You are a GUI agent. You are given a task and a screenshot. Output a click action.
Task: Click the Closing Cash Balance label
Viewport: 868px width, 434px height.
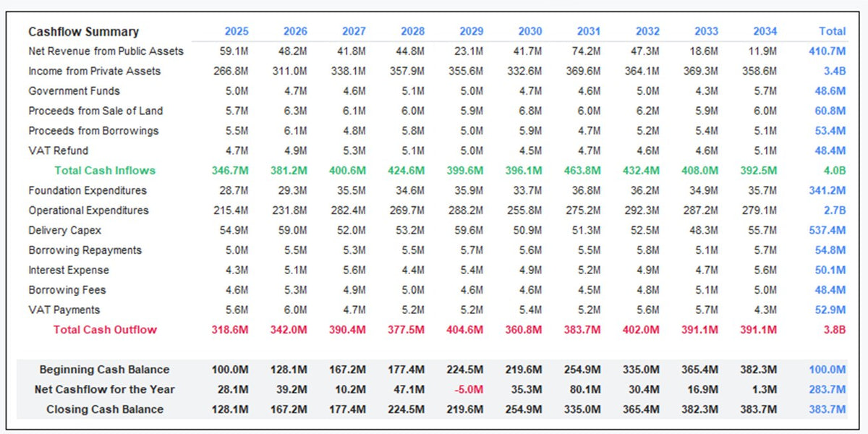(105, 409)
